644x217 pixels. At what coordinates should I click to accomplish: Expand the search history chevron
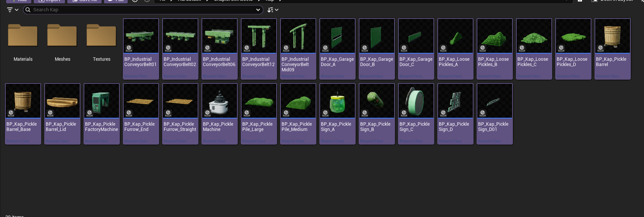point(258,10)
